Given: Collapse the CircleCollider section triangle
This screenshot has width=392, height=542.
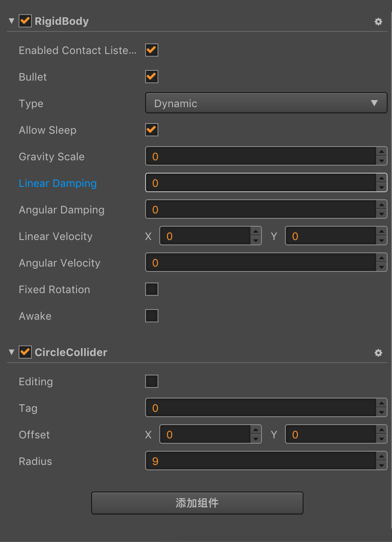Looking at the screenshot, I should pos(12,352).
